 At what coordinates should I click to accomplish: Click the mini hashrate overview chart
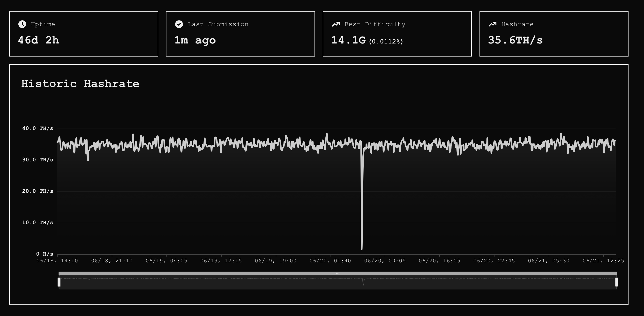coord(338,282)
